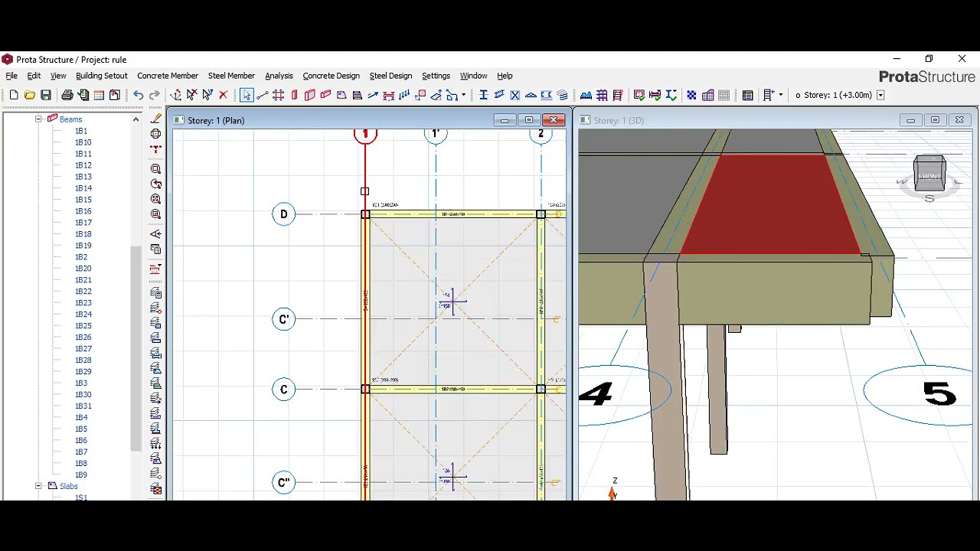
Task: Select the Slab tool
Action: click(x=341, y=95)
